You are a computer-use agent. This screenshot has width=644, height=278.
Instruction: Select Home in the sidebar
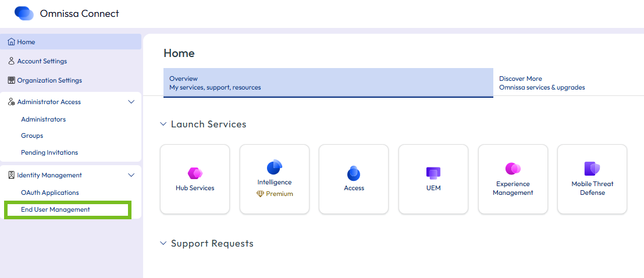click(x=70, y=42)
